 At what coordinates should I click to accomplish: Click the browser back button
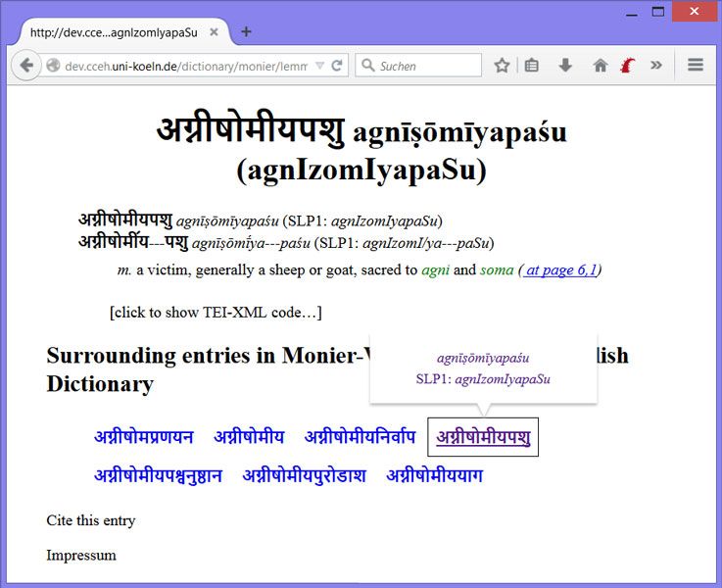tap(25, 66)
